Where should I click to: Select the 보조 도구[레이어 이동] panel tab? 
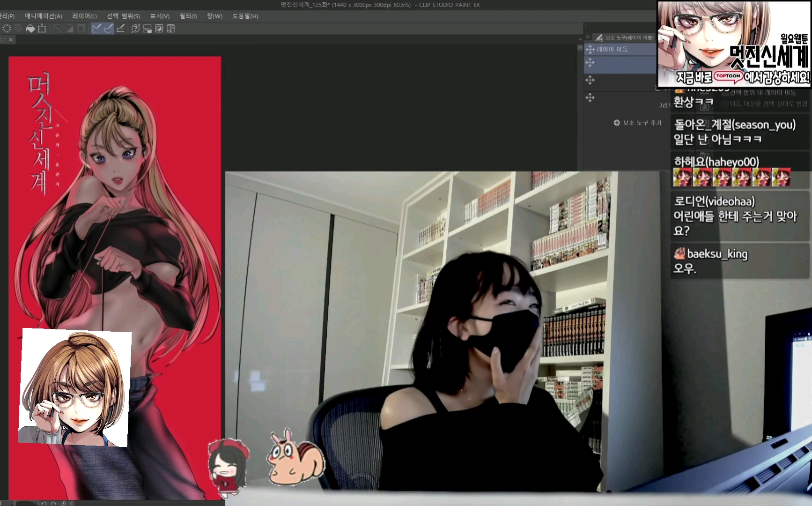tap(624, 37)
